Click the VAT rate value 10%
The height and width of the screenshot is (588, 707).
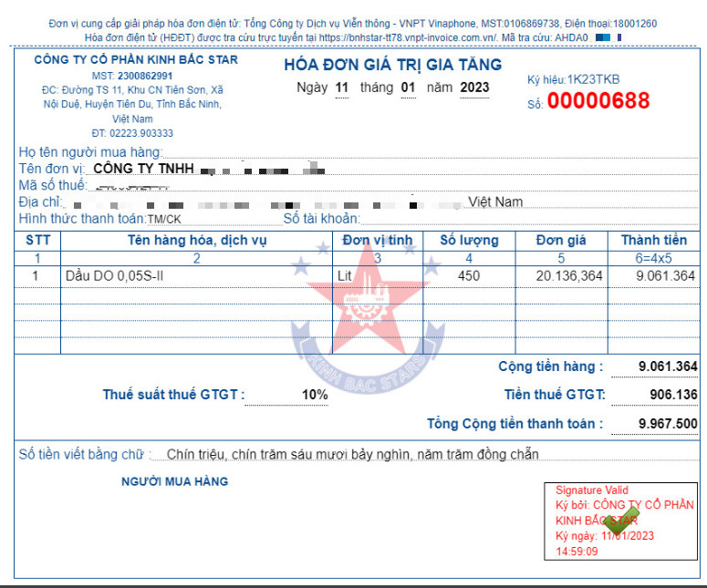(x=315, y=395)
